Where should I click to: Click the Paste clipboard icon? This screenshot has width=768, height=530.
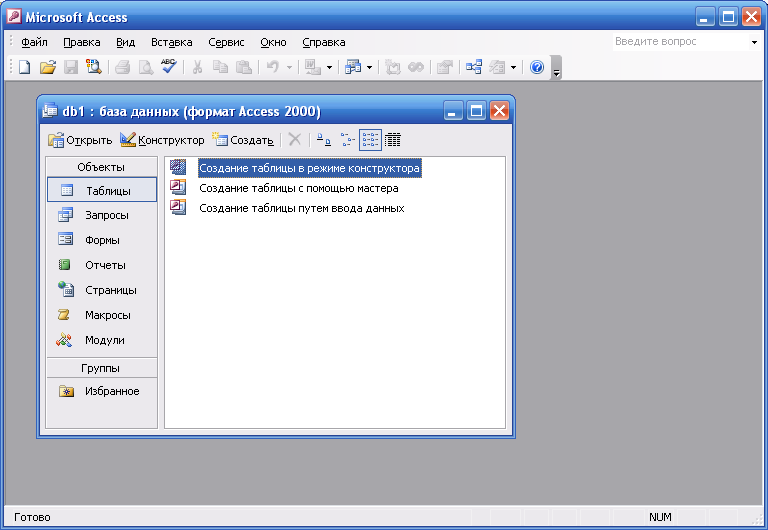(x=244, y=67)
